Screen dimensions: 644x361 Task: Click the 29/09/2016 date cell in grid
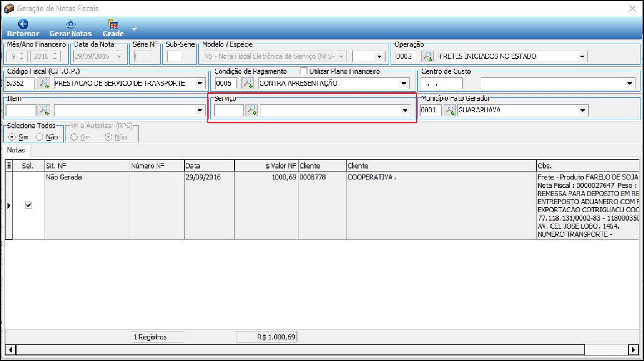coord(209,205)
